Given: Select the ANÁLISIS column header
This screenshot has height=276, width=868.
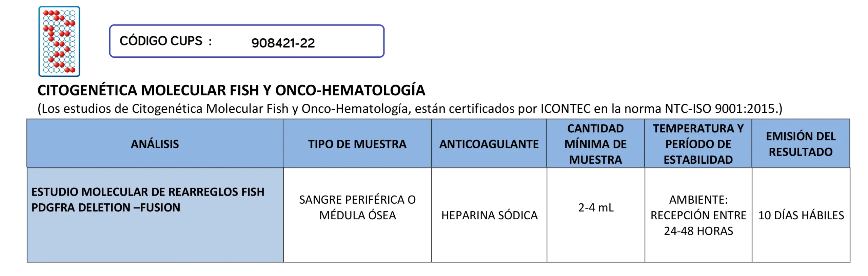Looking at the screenshot, I should click(155, 144).
